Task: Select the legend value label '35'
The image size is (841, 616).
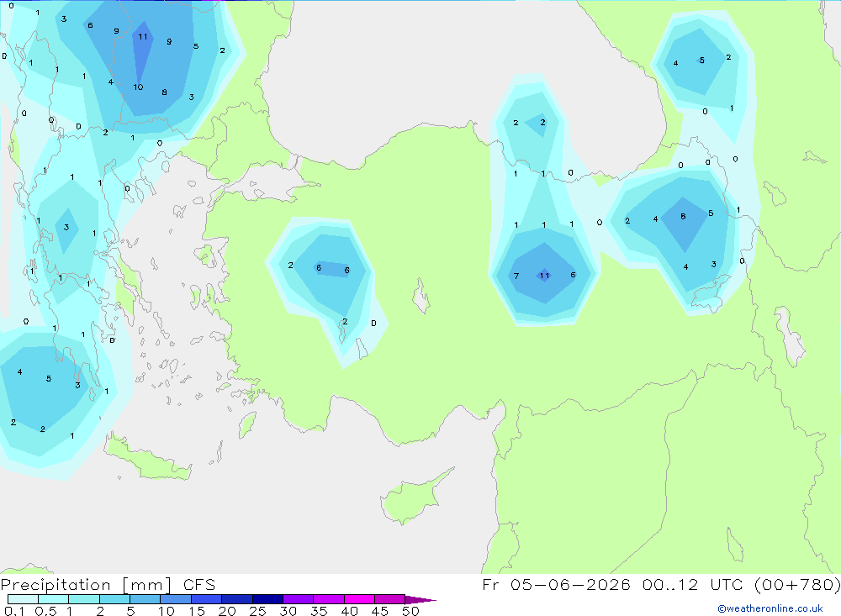Action: point(319,611)
